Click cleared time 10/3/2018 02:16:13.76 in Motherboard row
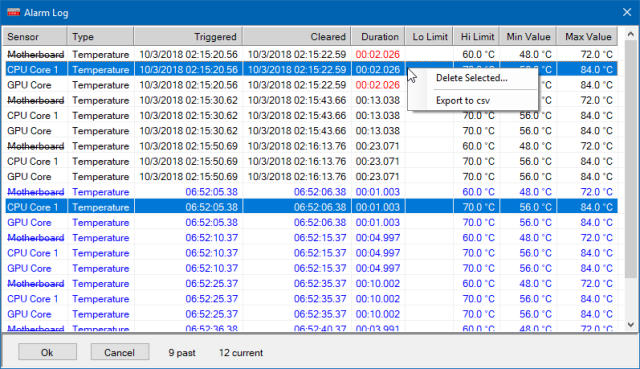Image resolution: width=640 pixels, height=369 pixels. [297, 146]
